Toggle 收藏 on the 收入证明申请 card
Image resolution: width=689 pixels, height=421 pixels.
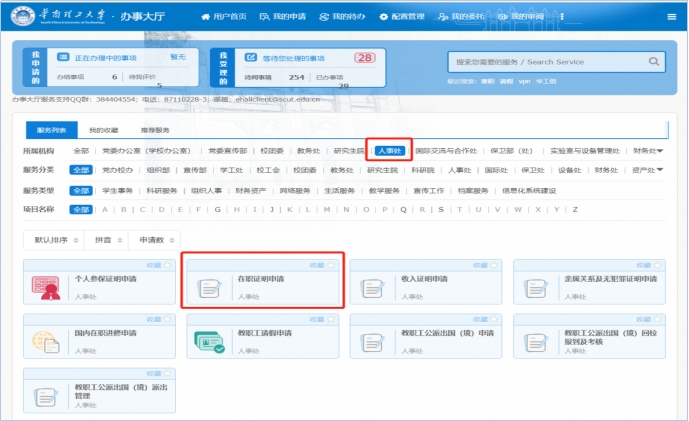point(486,265)
